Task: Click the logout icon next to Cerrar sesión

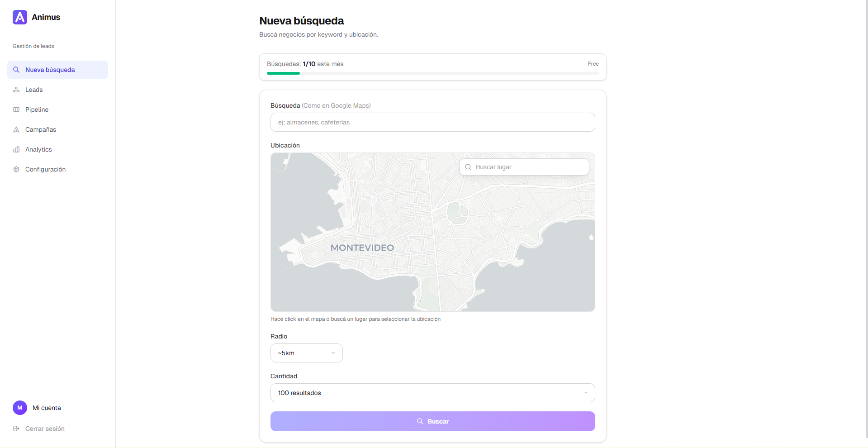Action: coord(17,428)
